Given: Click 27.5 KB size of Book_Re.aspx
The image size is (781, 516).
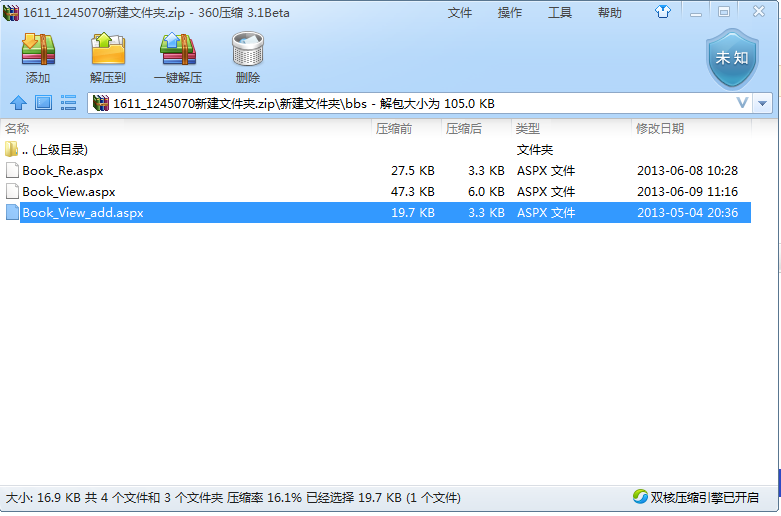Looking at the screenshot, I should coord(412,170).
